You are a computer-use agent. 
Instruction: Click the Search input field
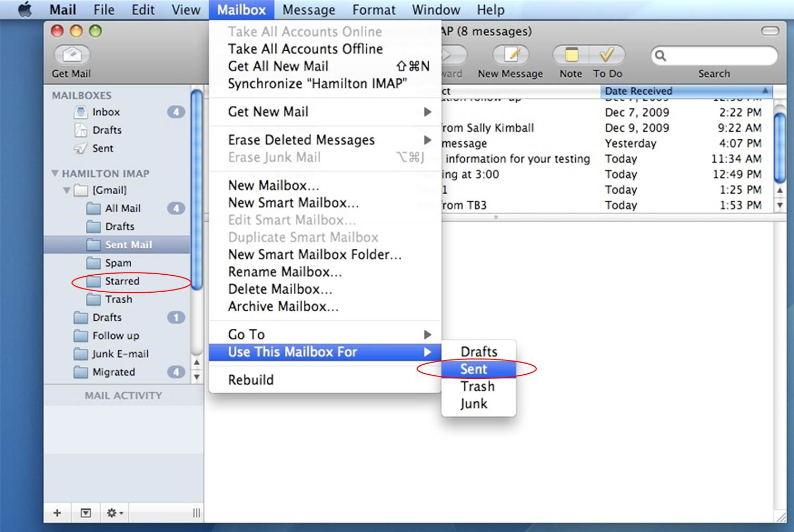click(x=714, y=55)
